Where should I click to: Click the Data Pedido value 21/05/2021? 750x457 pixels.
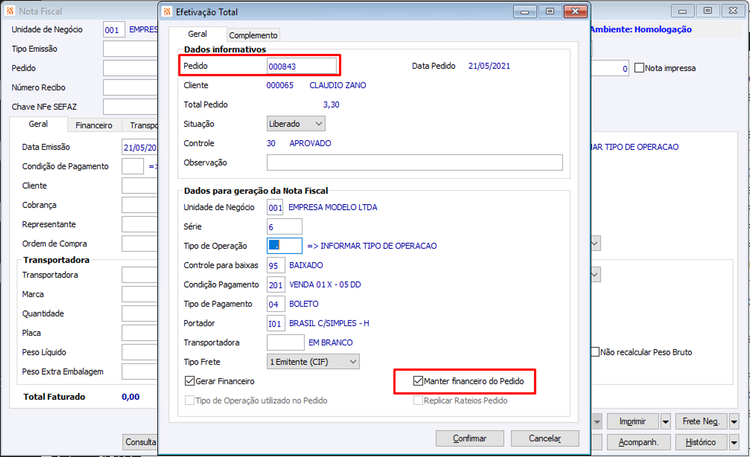(489, 66)
